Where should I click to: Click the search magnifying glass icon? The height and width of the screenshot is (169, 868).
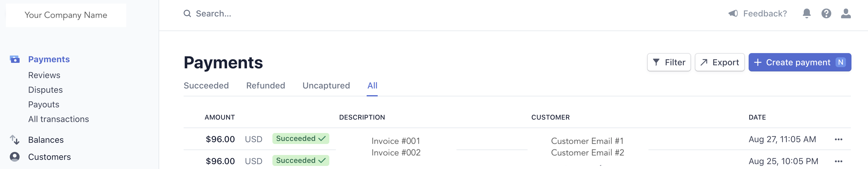[187, 13]
